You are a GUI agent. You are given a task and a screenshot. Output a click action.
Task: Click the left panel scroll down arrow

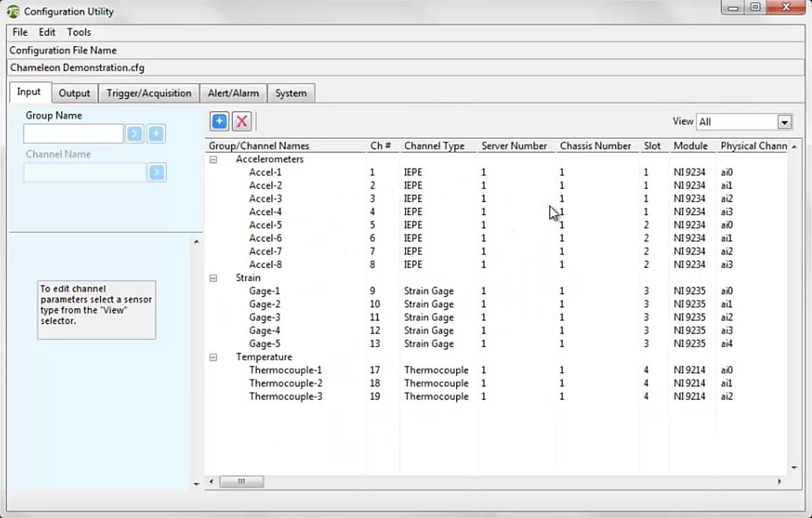coord(196,484)
